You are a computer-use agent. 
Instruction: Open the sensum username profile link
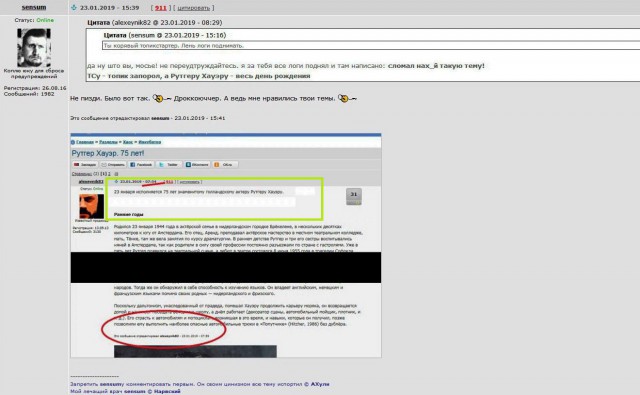pyautogui.click(x=34, y=7)
